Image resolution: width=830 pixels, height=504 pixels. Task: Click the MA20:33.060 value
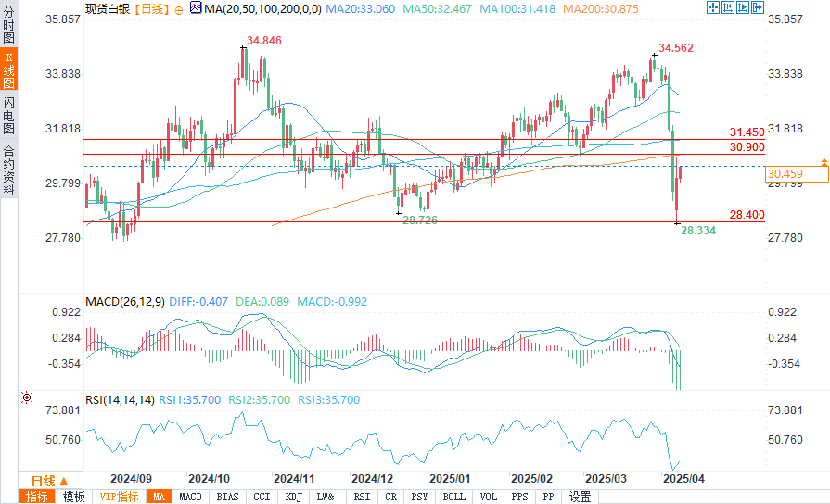tap(361, 9)
